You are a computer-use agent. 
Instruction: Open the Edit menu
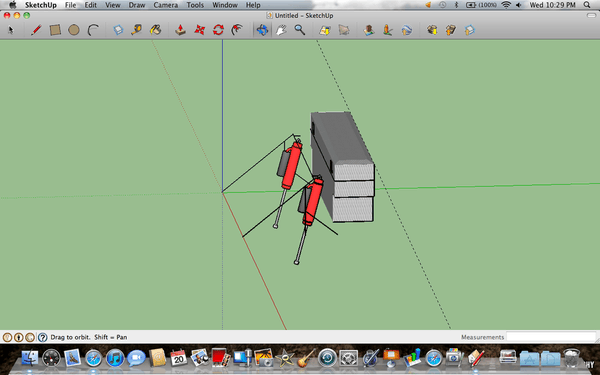(x=91, y=5)
